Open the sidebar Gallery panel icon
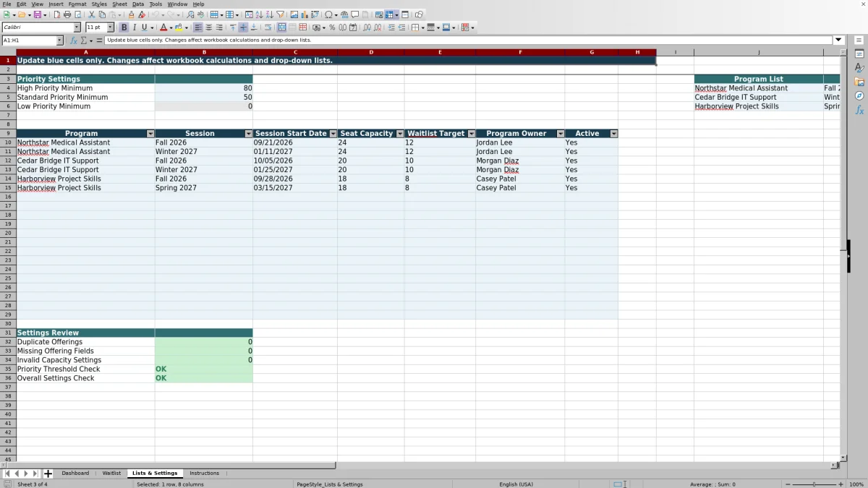868x488 pixels. pyautogui.click(x=859, y=82)
